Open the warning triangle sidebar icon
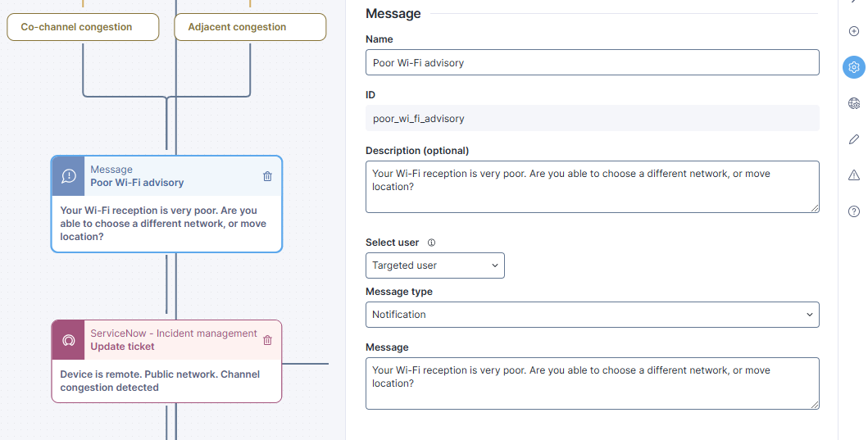Image resolution: width=868 pixels, height=440 pixels. click(x=853, y=175)
